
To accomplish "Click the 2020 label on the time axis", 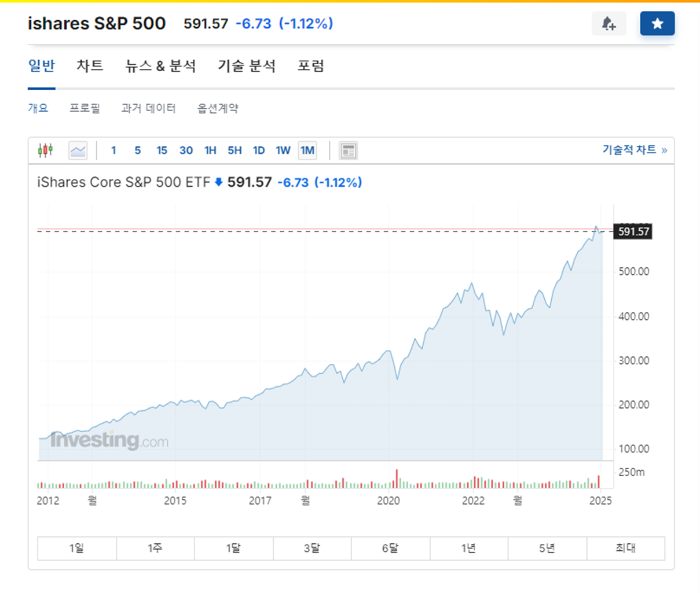I will coord(389,501).
